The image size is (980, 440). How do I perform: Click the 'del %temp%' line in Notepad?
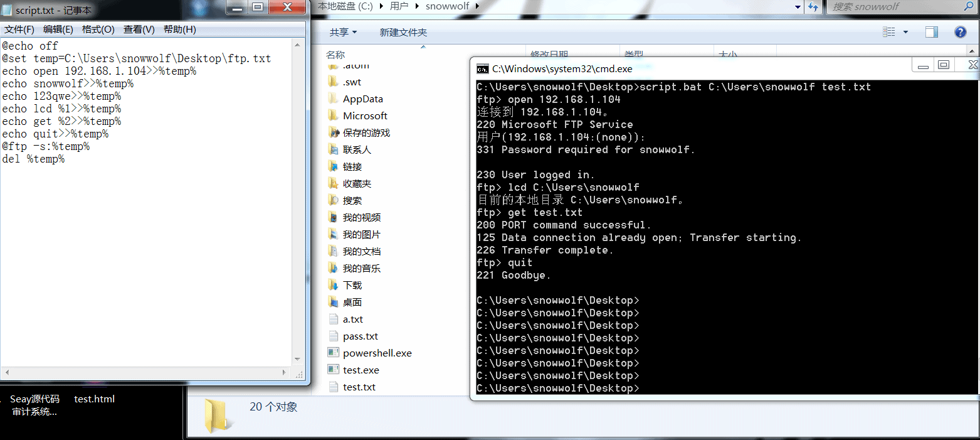(x=33, y=159)
